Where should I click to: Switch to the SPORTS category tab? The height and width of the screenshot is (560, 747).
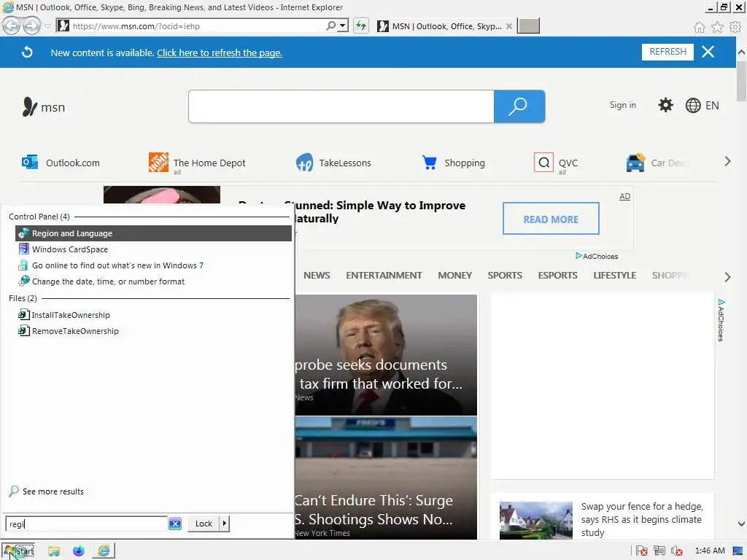click(x=505, y=275)
